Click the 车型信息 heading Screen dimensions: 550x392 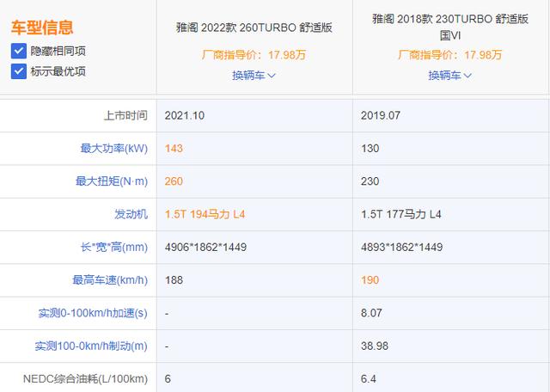pos(42,28)
